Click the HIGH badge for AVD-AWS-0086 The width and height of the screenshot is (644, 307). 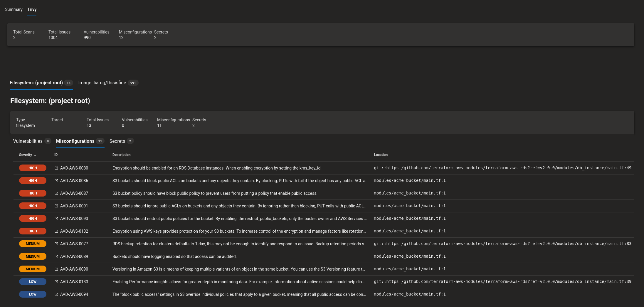point(33,181)
